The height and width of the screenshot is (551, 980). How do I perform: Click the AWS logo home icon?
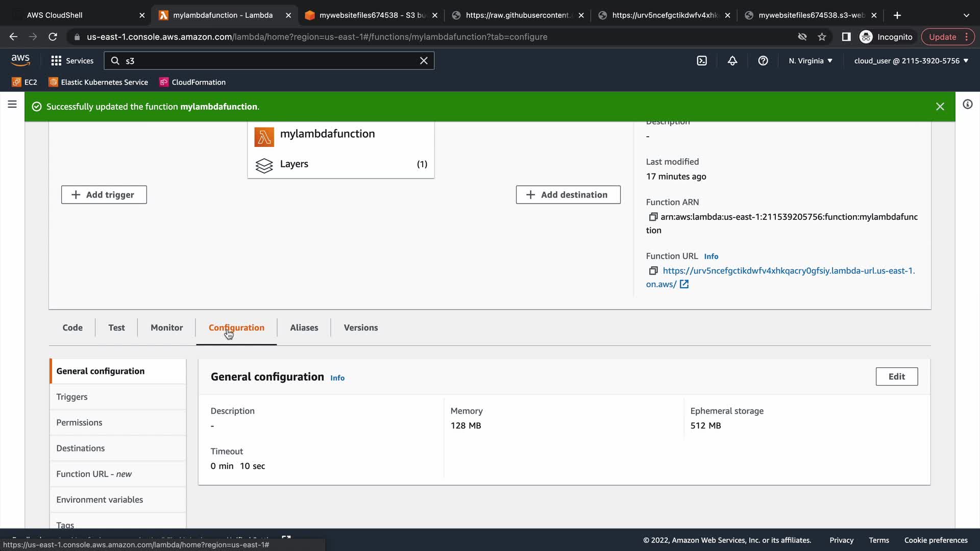(20, 60)
